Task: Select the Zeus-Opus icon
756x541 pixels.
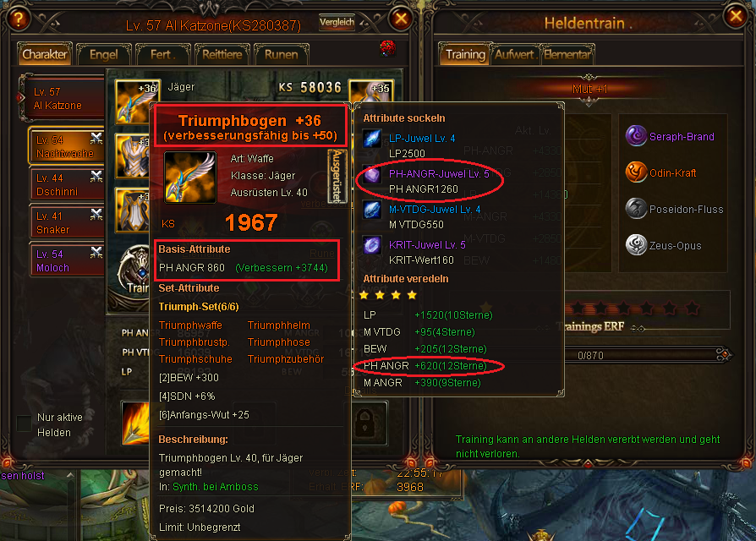Action: coord(636,245)
